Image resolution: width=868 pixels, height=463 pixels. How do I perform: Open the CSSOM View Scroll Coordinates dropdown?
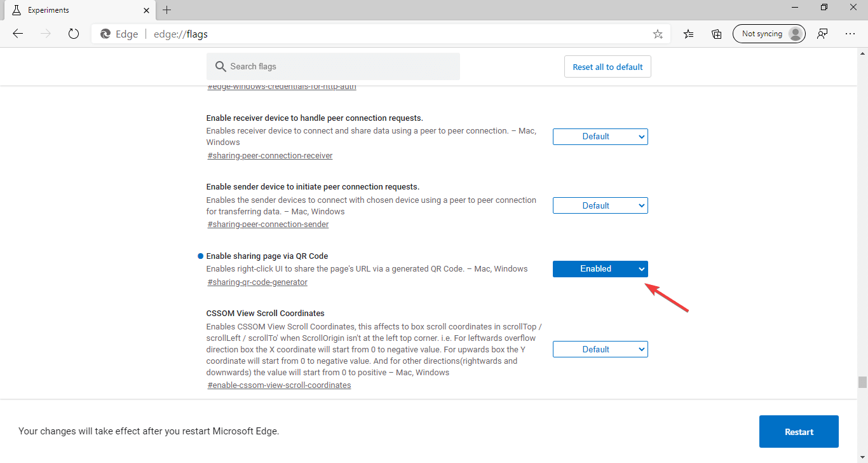[x=600, y=349]
